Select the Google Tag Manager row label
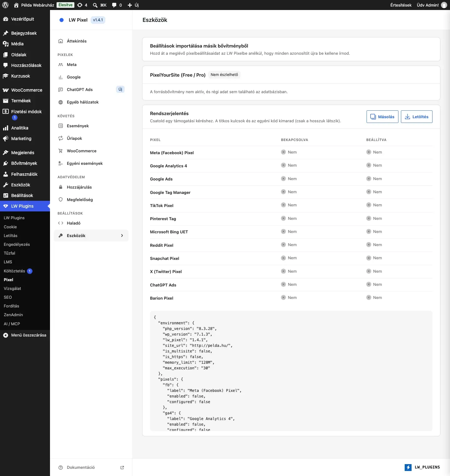This screenshot has width=450, height=476. tap(170, 192)
